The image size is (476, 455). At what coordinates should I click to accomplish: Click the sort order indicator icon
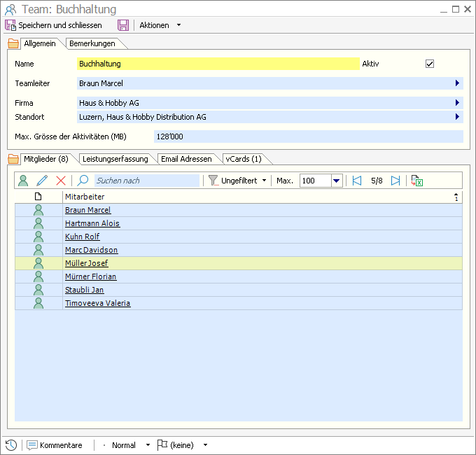point(456,197)
